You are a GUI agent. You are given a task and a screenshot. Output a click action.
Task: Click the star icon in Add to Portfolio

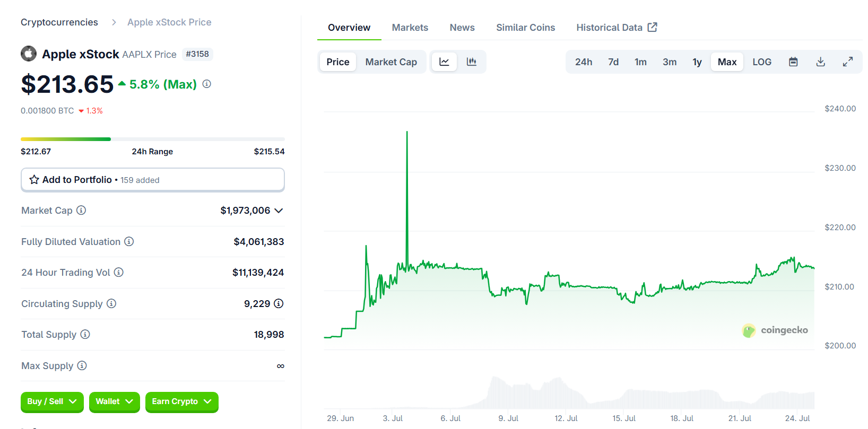point(34,180)
